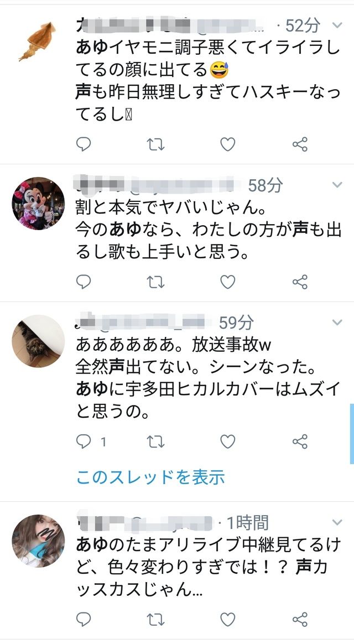Reply to the tweet with sweating-face emoji
This screenshot has height=644, width=354.
(84, 144)
